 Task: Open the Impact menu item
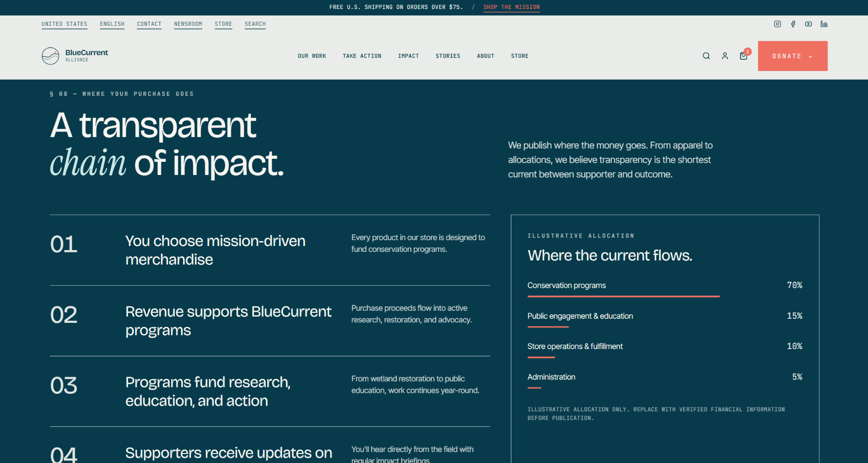409,56
